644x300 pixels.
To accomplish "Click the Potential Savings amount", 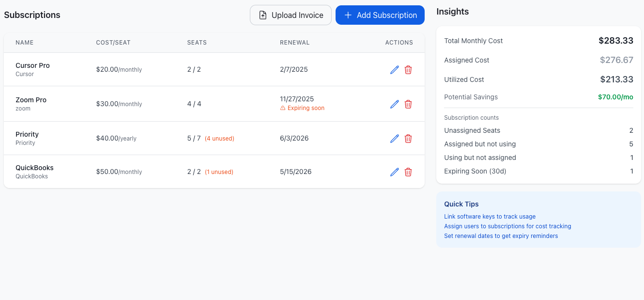I will point(615,97).
